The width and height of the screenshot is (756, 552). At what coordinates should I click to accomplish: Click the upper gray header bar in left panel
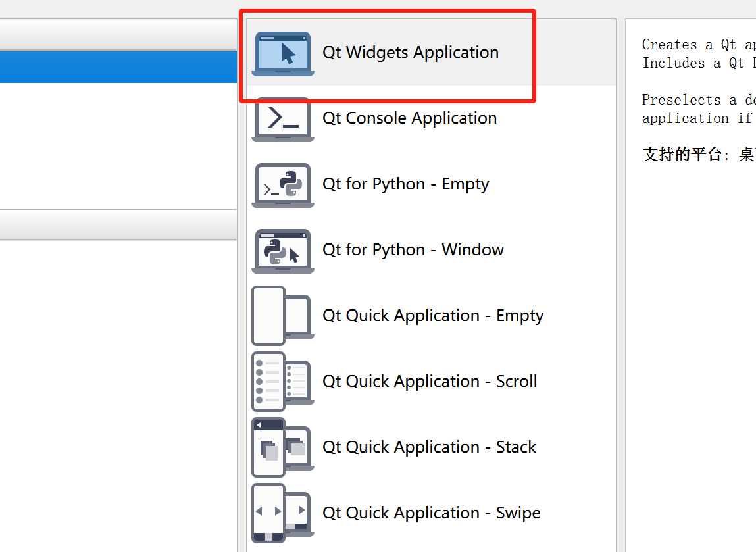tap(118, 35)
